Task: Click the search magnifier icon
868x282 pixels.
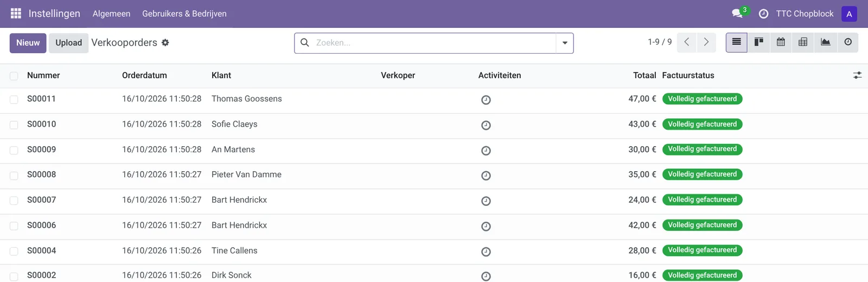Action: click(305, 42)
